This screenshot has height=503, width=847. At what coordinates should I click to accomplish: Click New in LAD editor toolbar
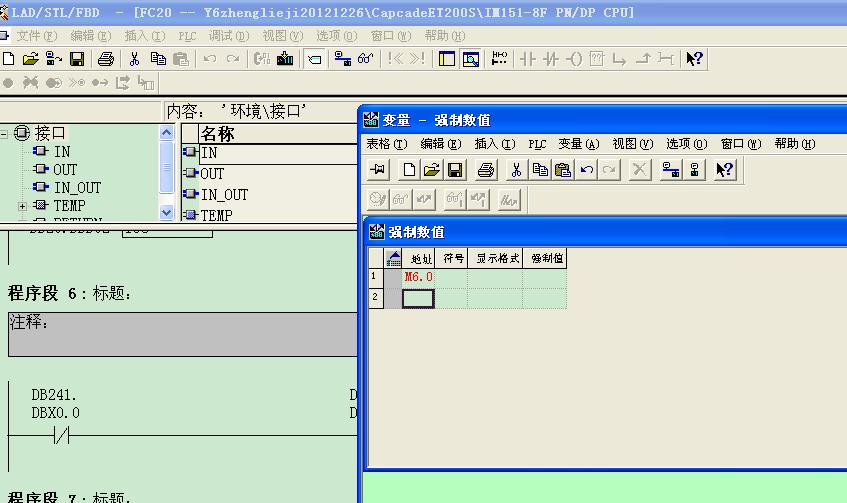point(9,59)
